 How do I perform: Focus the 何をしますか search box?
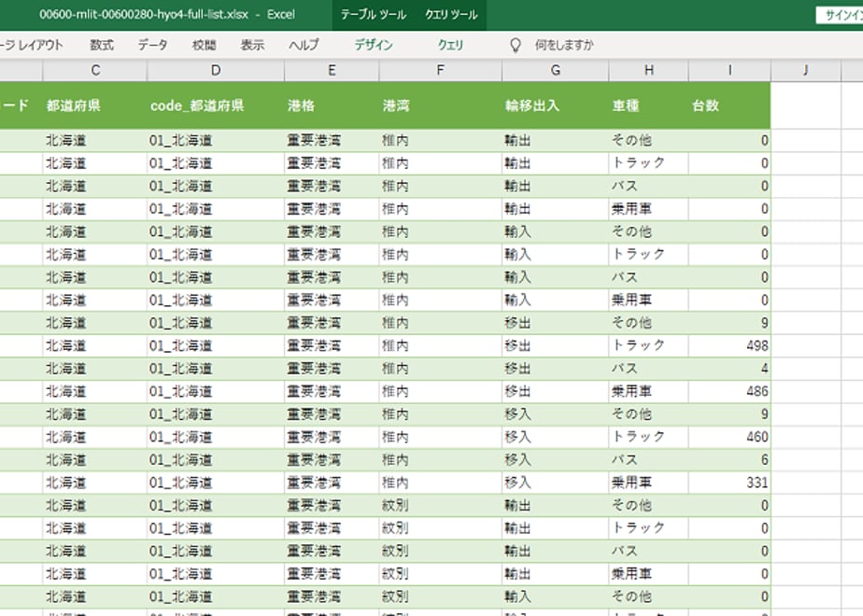tap(564, 45)
